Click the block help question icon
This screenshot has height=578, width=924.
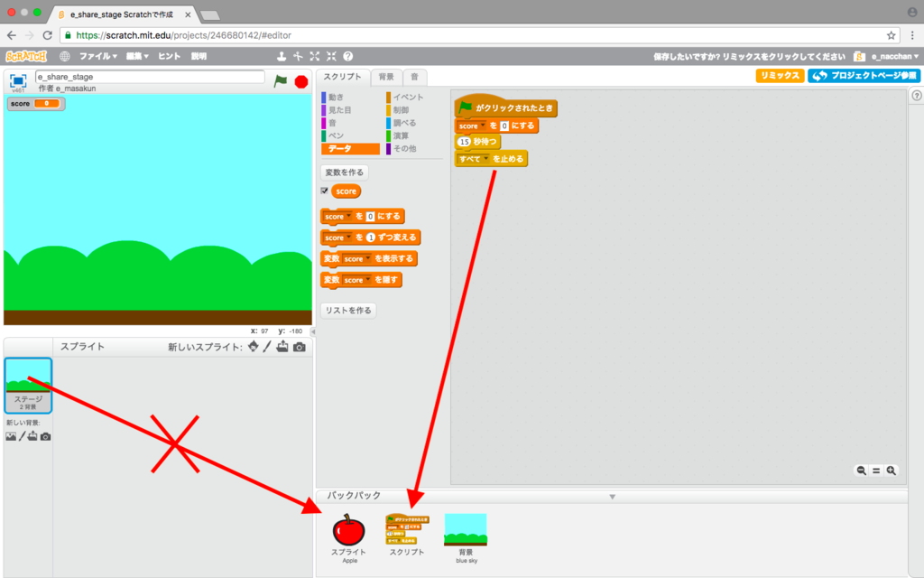pyautogui.click(x=347, y=56)
